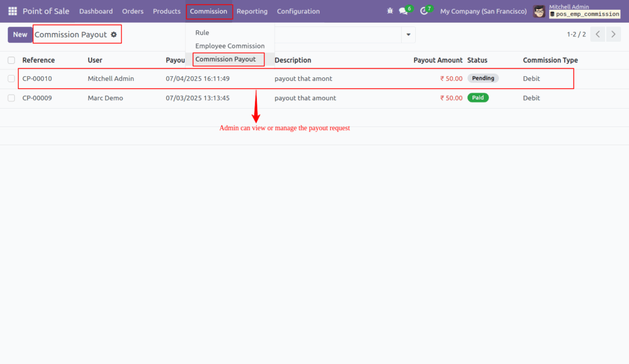This screenshot has width=629, height=364.
Task: Select the checkbox for record CP-00009
Action: pos(10,98)
